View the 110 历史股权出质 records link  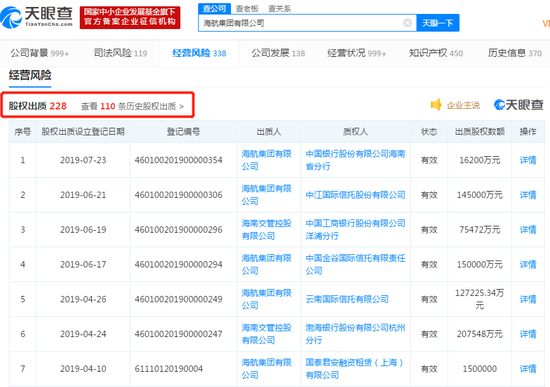pos(132,106)
